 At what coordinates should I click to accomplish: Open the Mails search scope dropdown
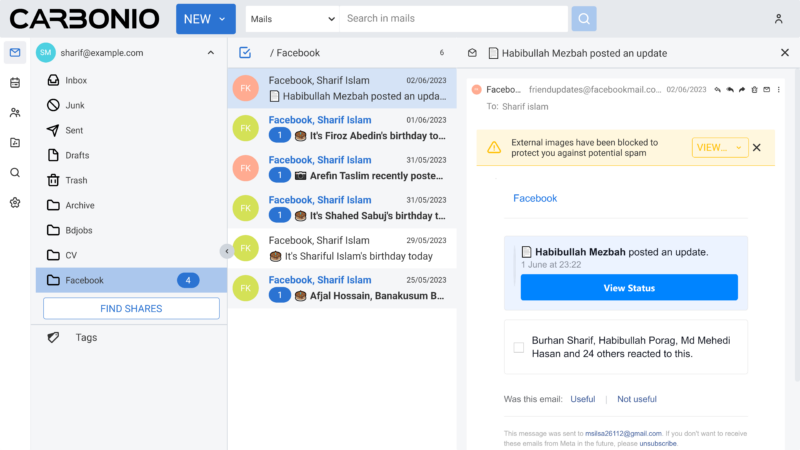pyautogui.click(x=292, y=19)
